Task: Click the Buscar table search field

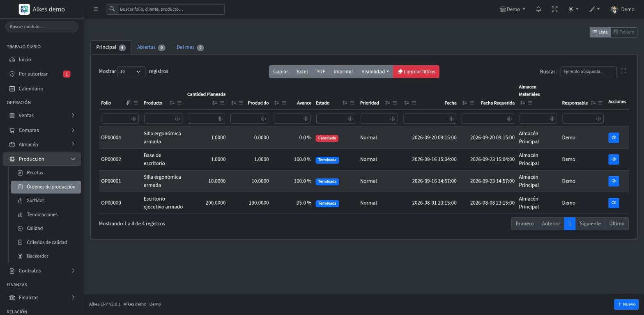Action: coord(588,71)
